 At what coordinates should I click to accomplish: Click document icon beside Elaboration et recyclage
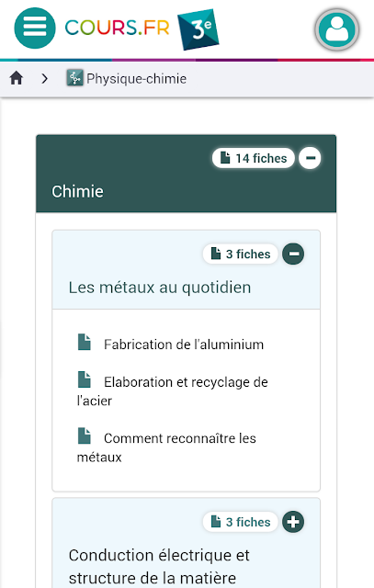tap(84, 379)
